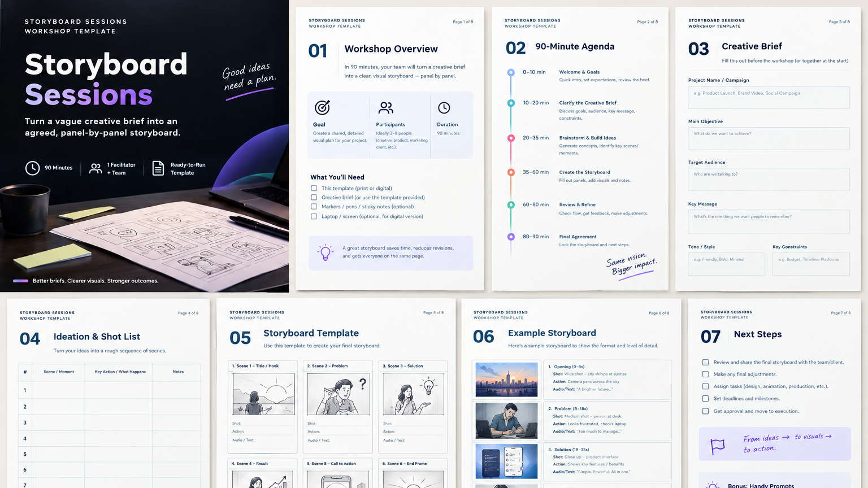Viewport: 868px width, 488px height.
Task: Tick 'Make any final adjustments' checkbox
Action: point(705,374)
